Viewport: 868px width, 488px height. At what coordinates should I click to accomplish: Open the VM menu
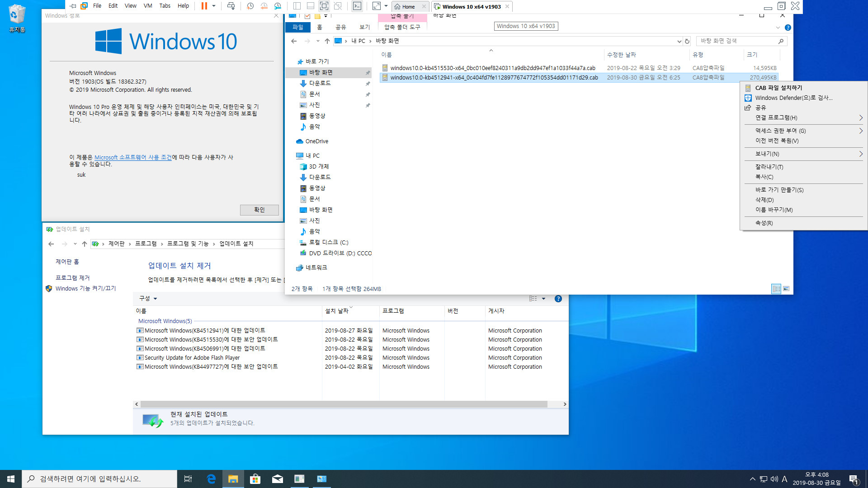tap(148, 6)
